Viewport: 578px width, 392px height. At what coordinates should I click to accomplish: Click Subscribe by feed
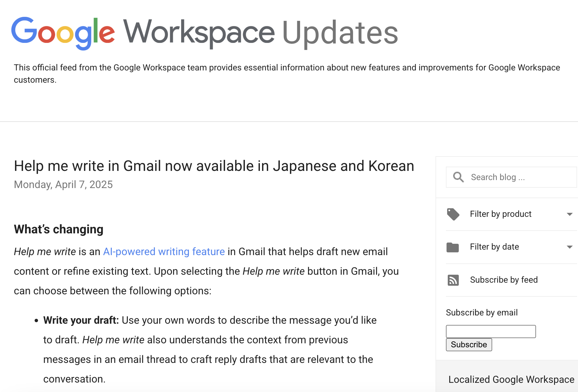(504, 280)
